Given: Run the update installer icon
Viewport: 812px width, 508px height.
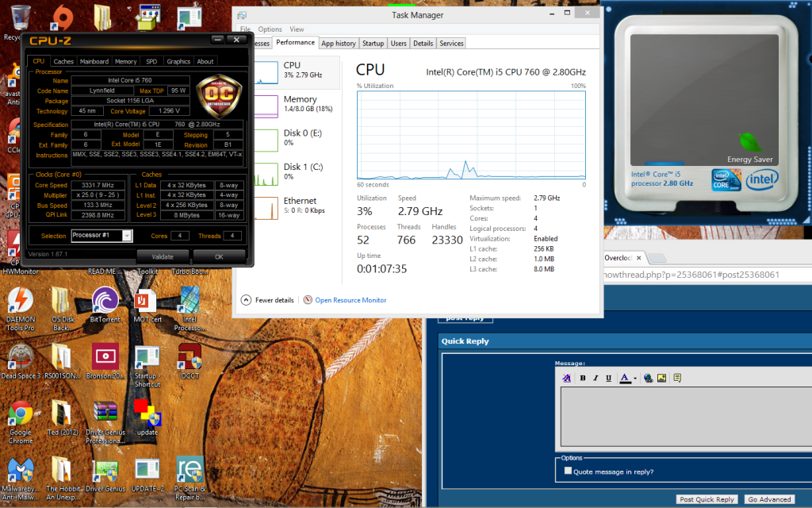Looking at the screenshot, I should (x=147, y=413).
